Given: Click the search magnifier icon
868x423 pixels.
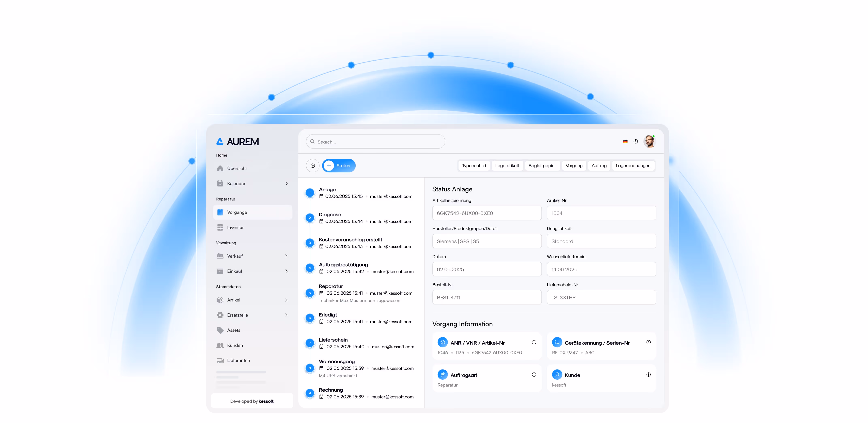Looking at the screenshot, I should tap(312, 141).
